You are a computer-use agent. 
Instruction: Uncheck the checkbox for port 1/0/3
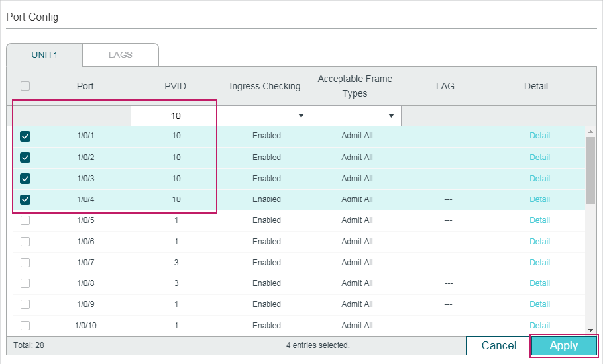click(x=25, y=179)
